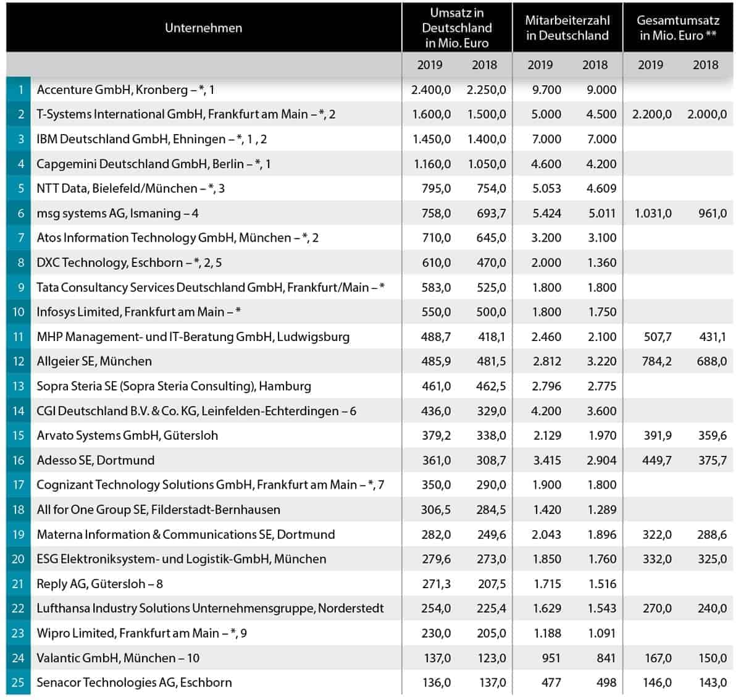
Task: Click 'DXC Technology, Eschborn'
Action: point(110,263)
